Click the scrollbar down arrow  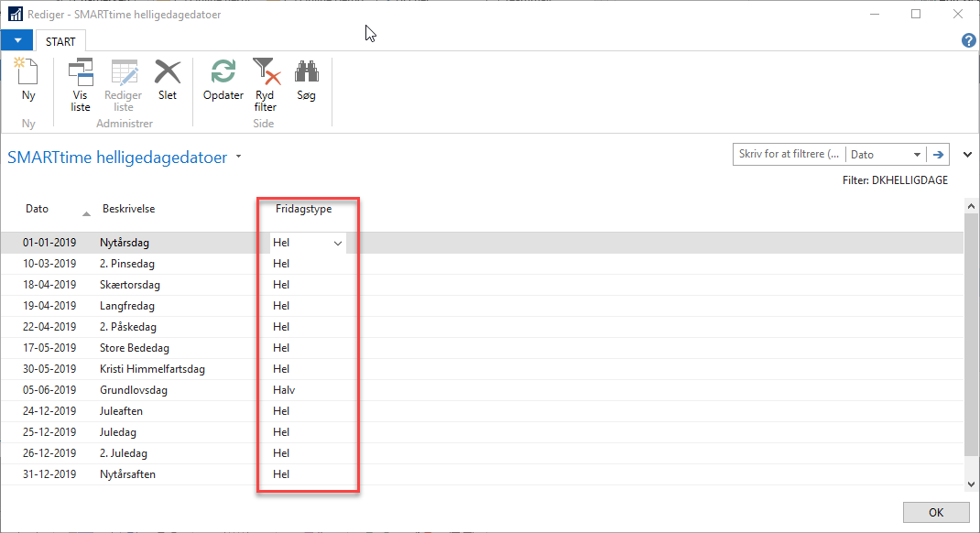971,484
